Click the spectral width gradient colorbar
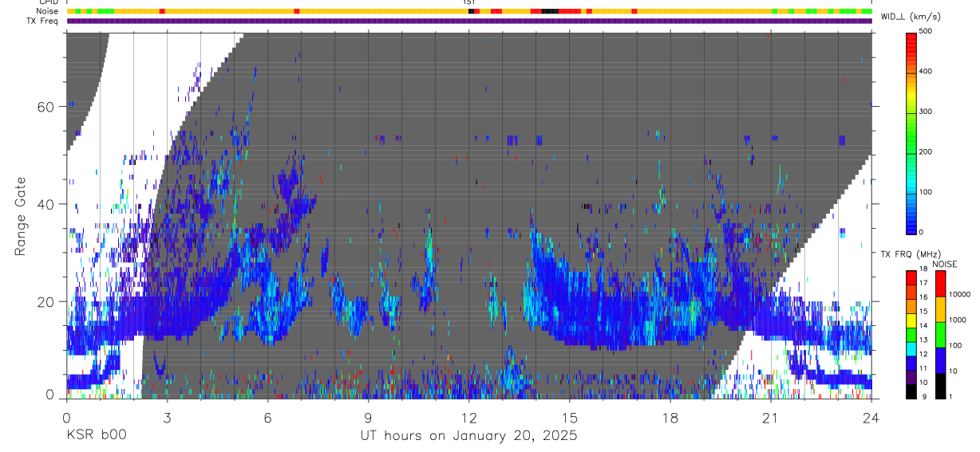The height and width of the screenshot is (452, 980). (911, 132)
